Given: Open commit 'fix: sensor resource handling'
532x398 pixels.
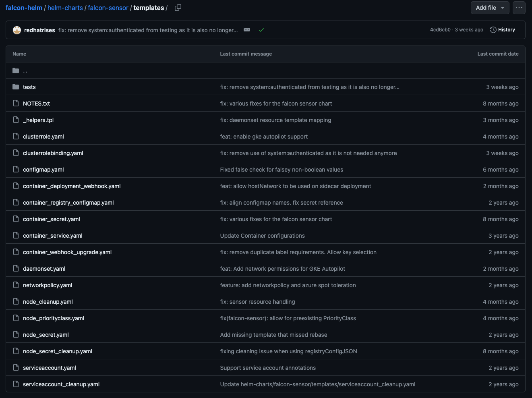Looking at the screenshot, I should [x=257, y=302].
